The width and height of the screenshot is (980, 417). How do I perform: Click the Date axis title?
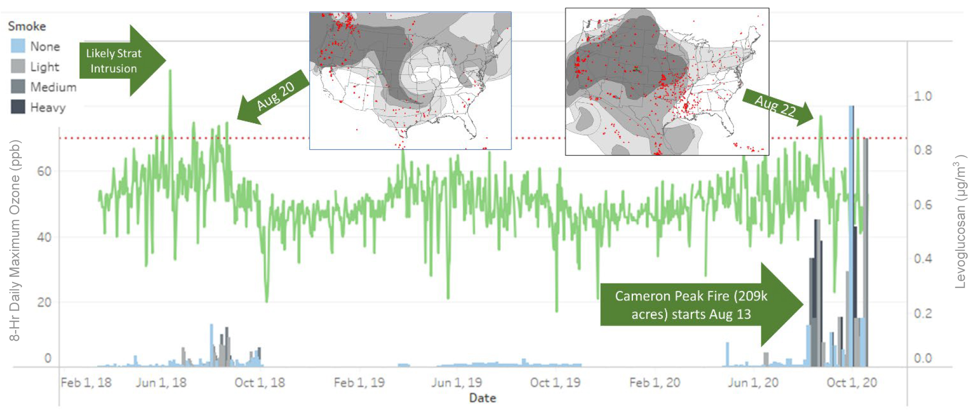coord(482,398)
